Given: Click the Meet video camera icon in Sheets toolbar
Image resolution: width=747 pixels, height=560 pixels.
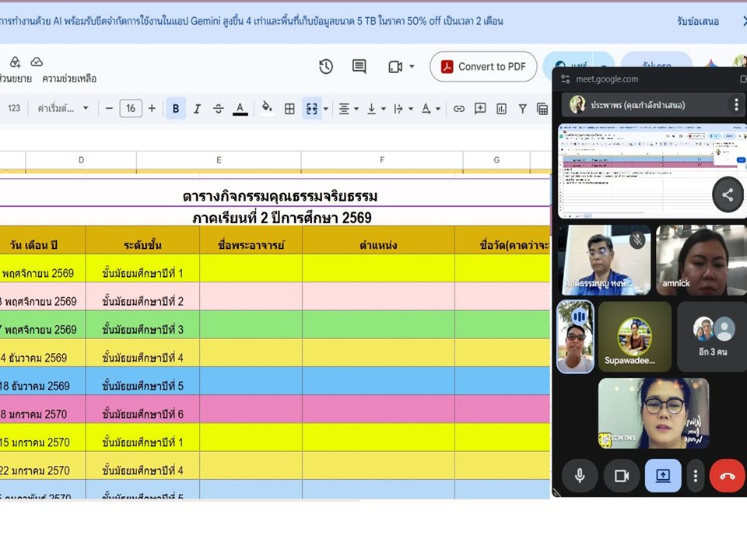Looking at the screenshot, I should click(395, 67).
